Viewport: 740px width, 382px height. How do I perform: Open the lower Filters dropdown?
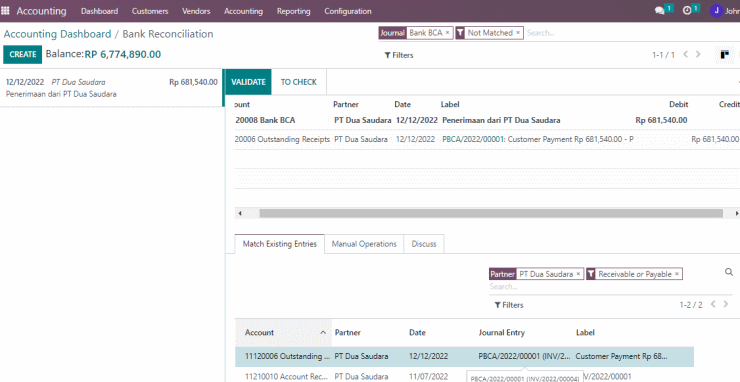tap(509, 305)
